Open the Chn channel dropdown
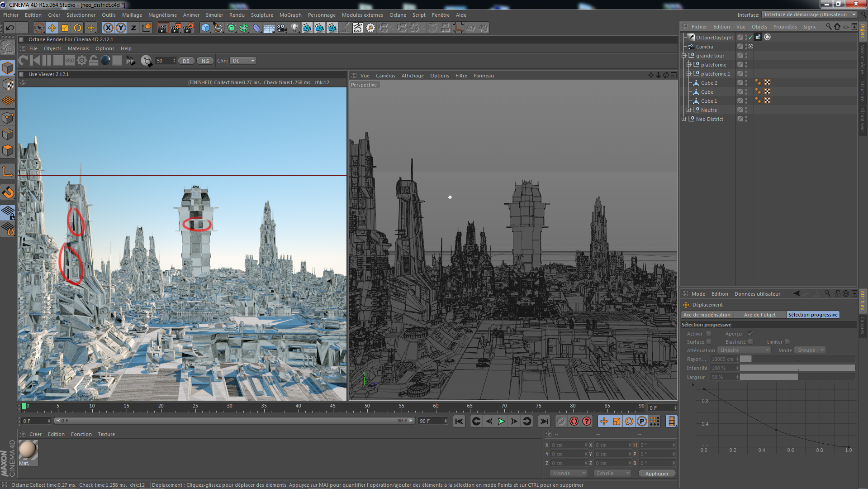868x489 pixels. [243, 61]
